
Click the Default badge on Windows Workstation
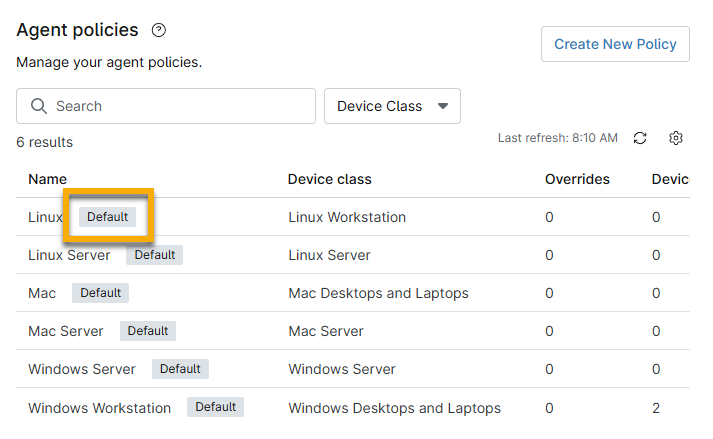coord(216,407)
